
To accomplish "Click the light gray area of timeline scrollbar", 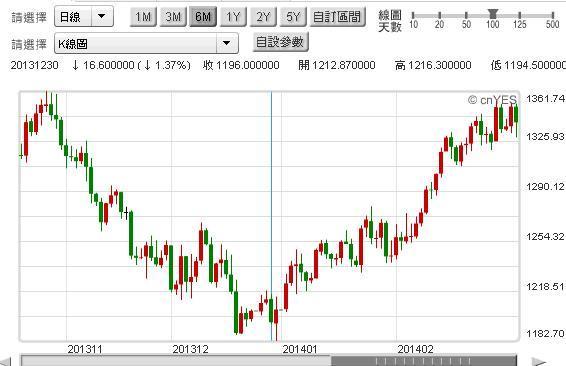I will pos(176,361).
